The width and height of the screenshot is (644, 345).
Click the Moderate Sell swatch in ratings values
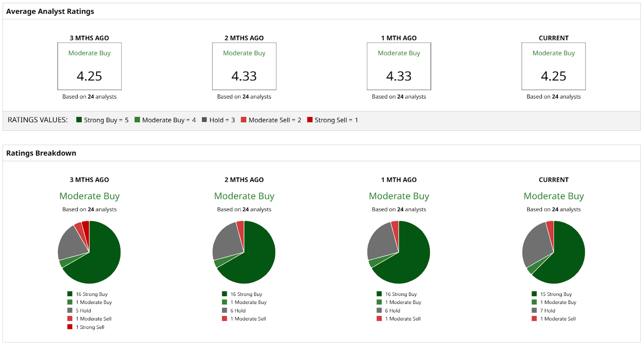(x=244, y=120)
